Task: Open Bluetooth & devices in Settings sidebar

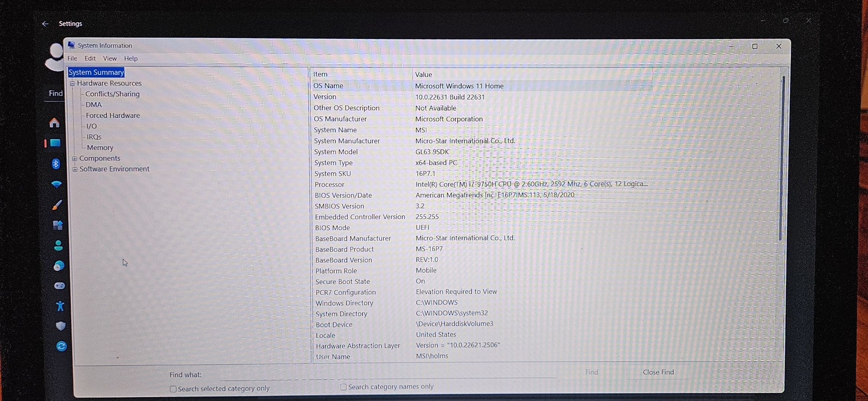Action: 56,164
